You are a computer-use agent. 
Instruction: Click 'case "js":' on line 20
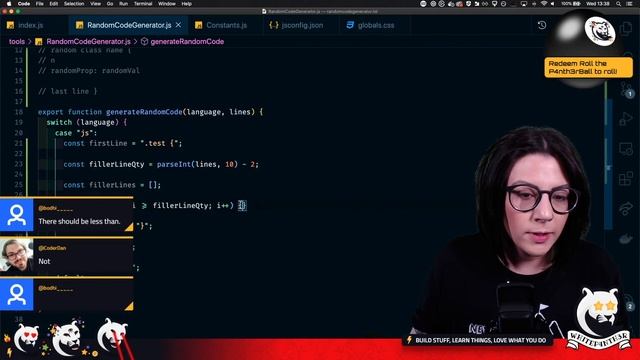click(76, 133)
